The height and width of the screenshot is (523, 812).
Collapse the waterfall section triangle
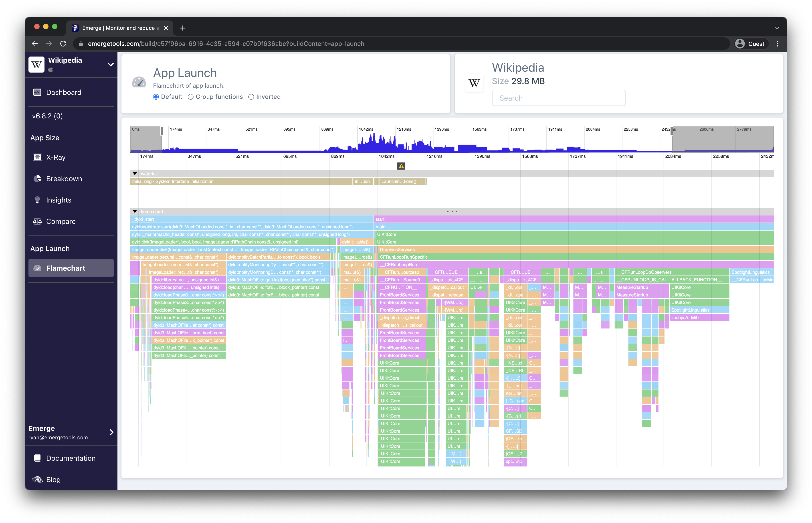coord(135,174)
